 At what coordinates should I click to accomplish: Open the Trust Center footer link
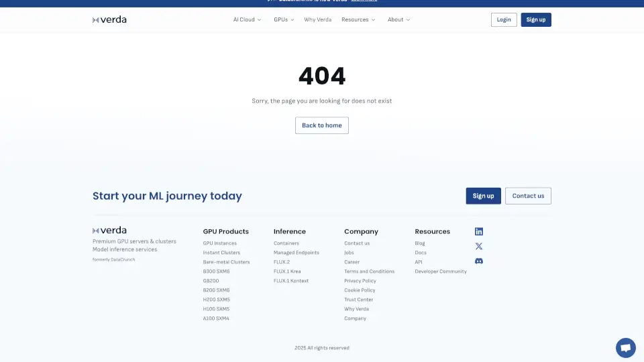pos(358,300)
